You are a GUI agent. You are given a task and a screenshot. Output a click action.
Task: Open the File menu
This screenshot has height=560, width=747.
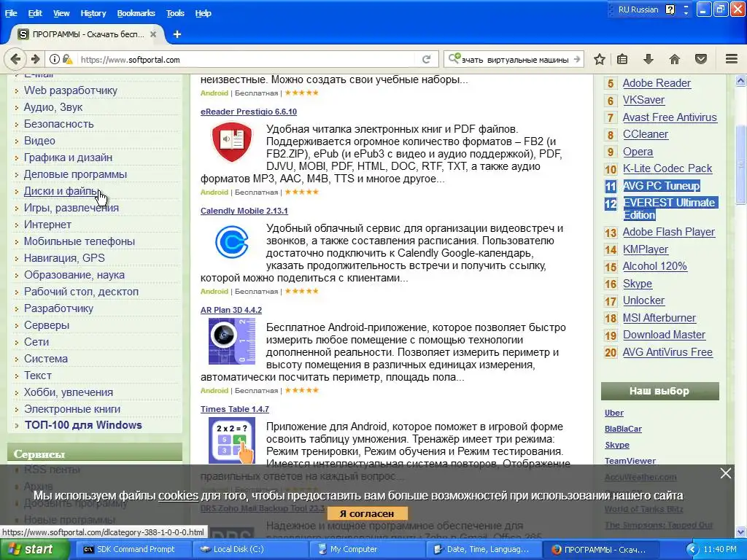click(11, 13)
